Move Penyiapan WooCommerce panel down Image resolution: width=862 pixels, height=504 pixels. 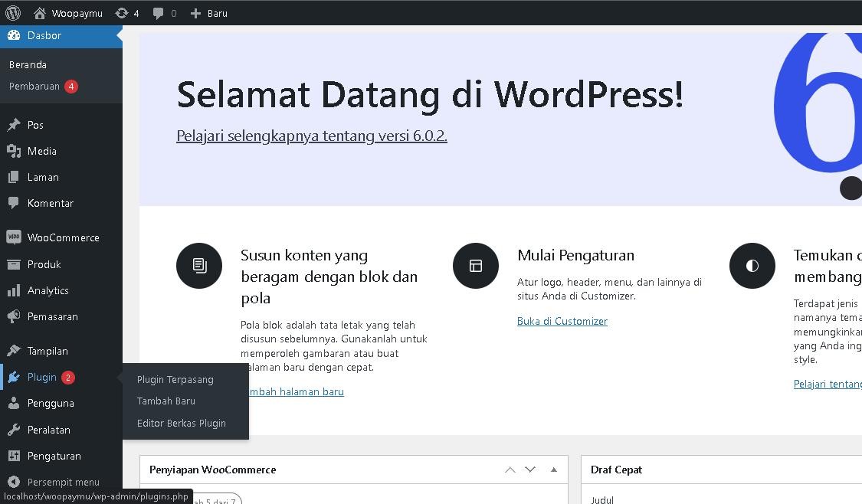click(x=530, y=470)
